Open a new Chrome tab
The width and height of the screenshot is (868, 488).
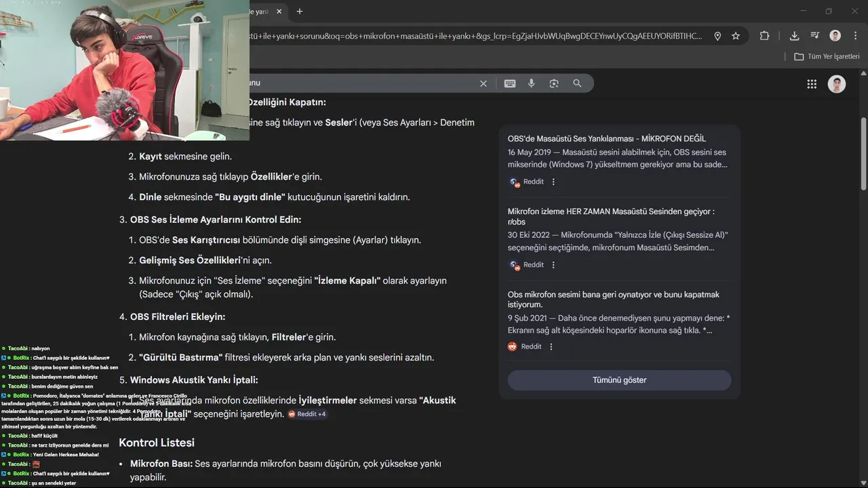300,12
